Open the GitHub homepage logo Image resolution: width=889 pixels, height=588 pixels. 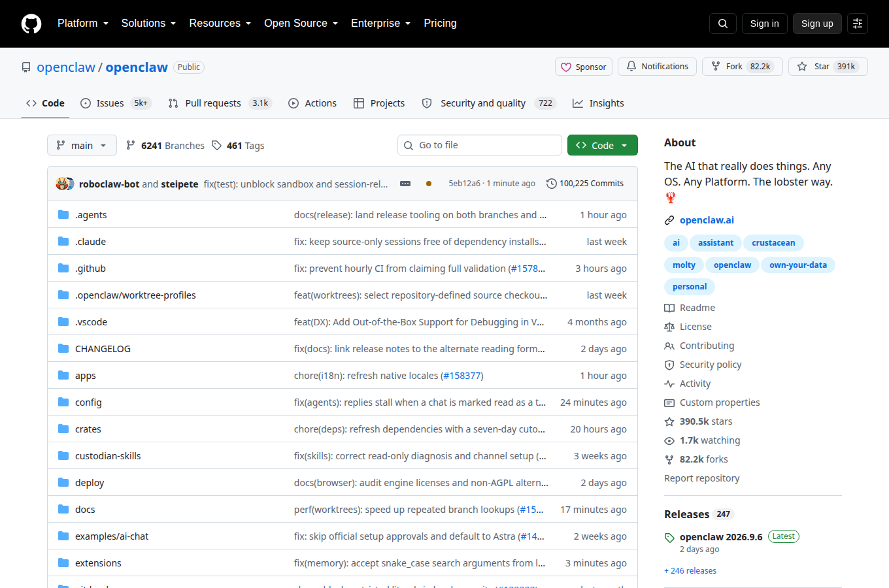[x=31, y=24]
